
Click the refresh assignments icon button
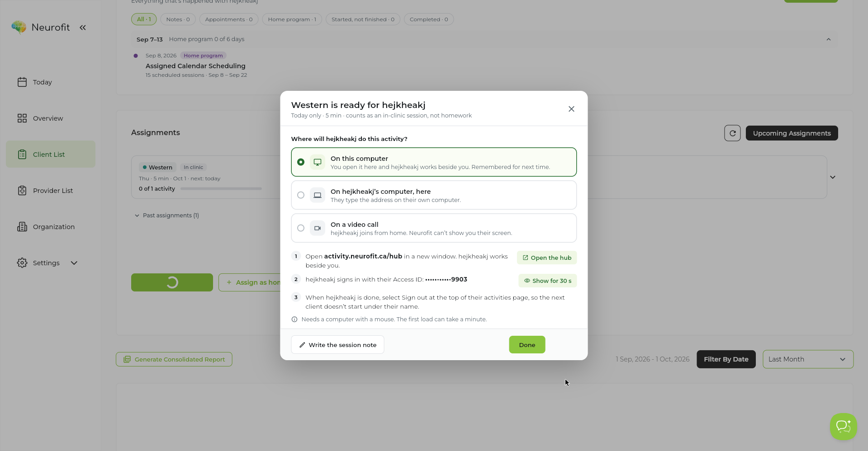(732, 133)
